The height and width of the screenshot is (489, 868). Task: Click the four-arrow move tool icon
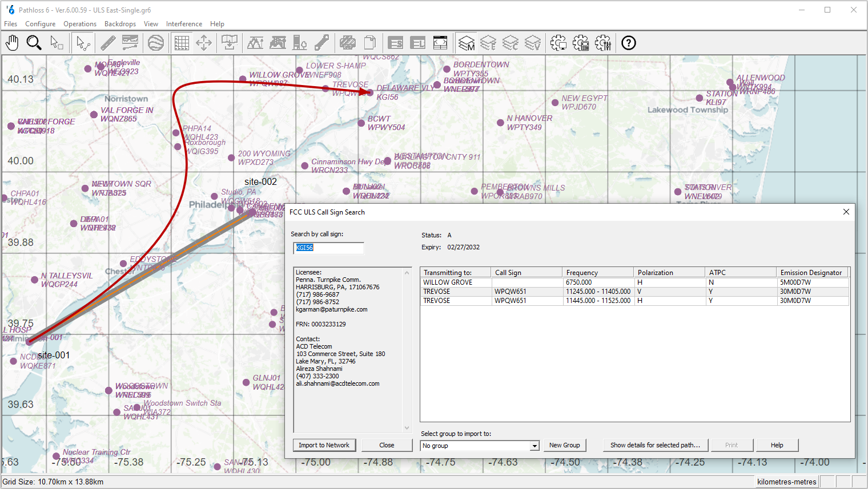pyautogui.click(x=204, y=43)
